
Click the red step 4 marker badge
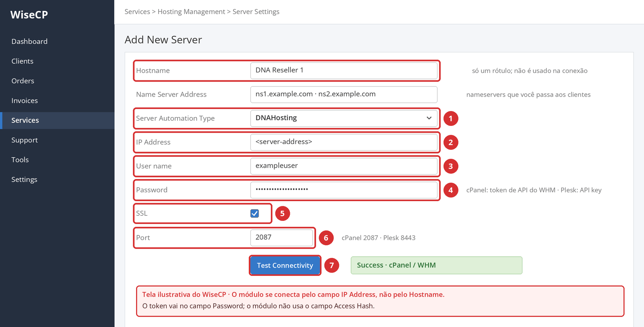coord(451,190)
